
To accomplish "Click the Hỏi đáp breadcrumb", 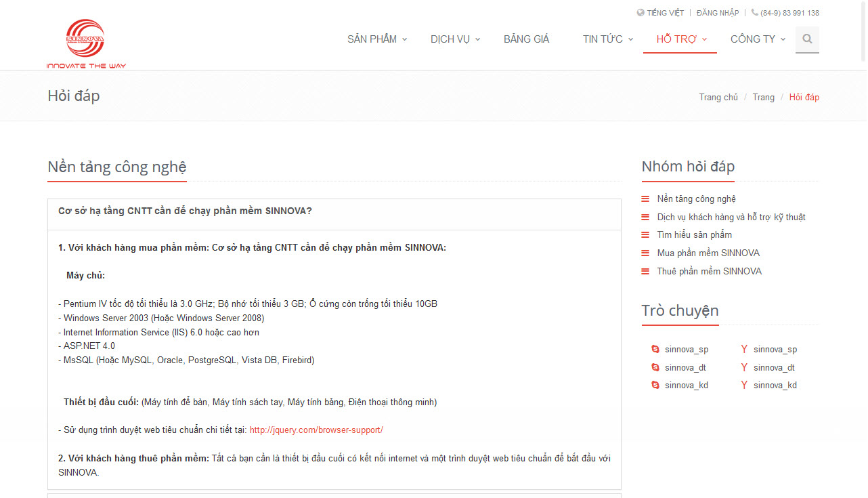I will 804,97.
